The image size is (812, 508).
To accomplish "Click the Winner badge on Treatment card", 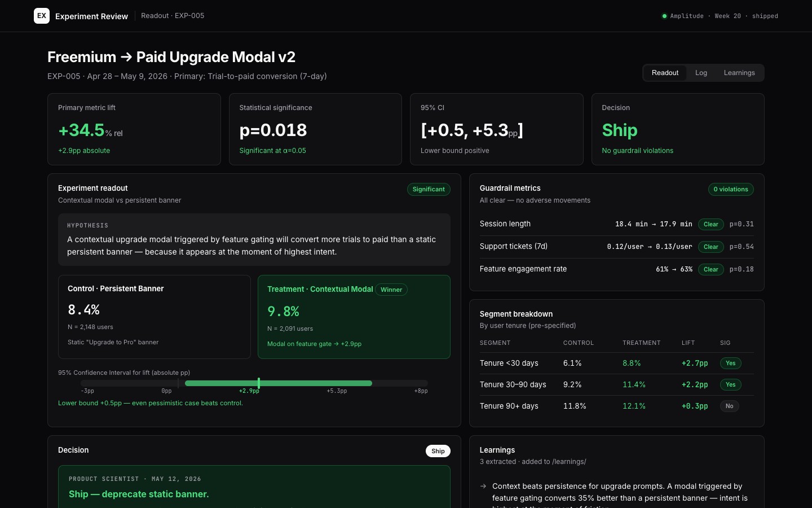I will pos(391,290).
